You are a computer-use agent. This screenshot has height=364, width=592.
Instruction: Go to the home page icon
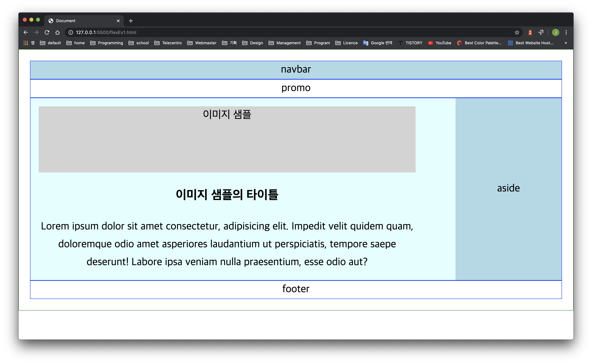click(57, 32)
